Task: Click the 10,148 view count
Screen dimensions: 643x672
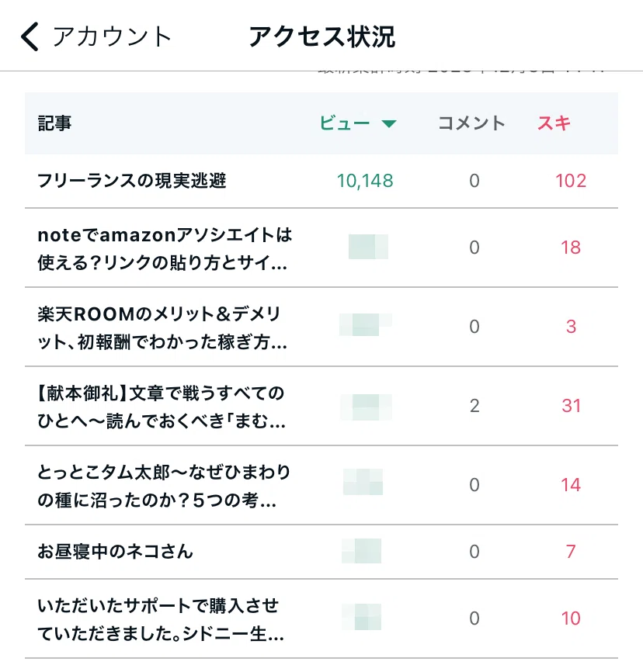Action: click(365, 181)
